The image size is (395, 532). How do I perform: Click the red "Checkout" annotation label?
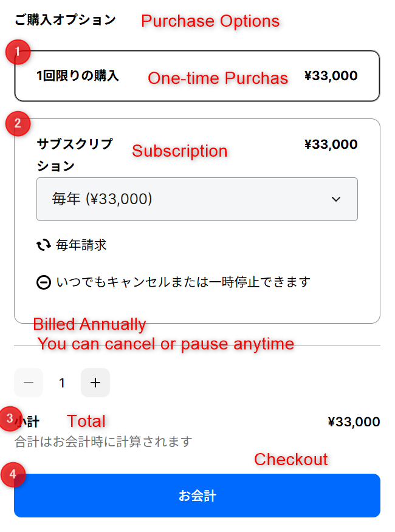(x=290, y=460)
